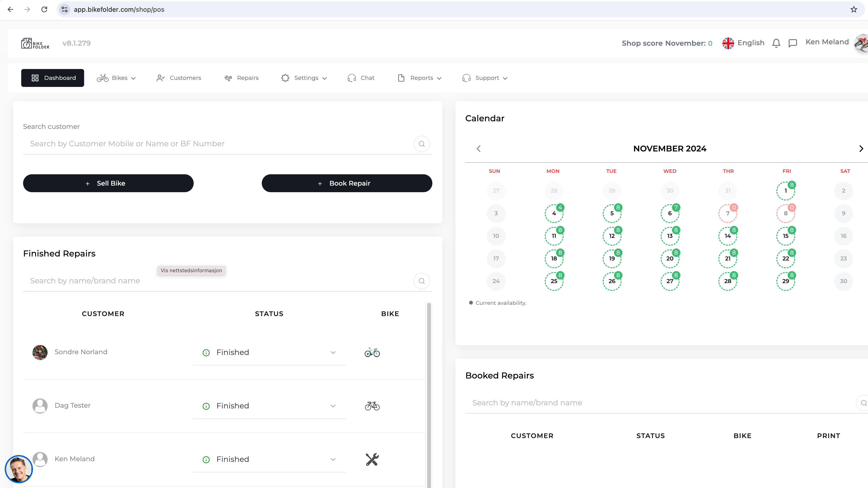Expand Sondre Norland's Finished status dropdown
The width and height of the screenshot is (868, 488).
(x=333, y=352)
